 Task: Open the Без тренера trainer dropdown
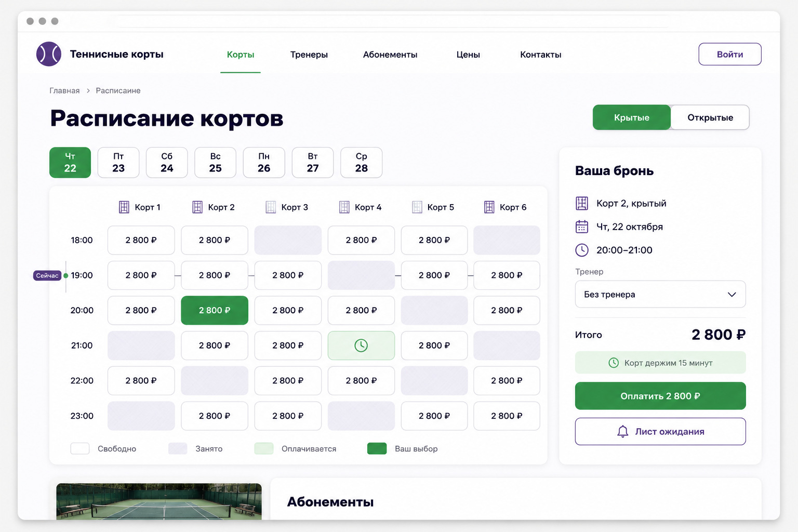point(660,295)
